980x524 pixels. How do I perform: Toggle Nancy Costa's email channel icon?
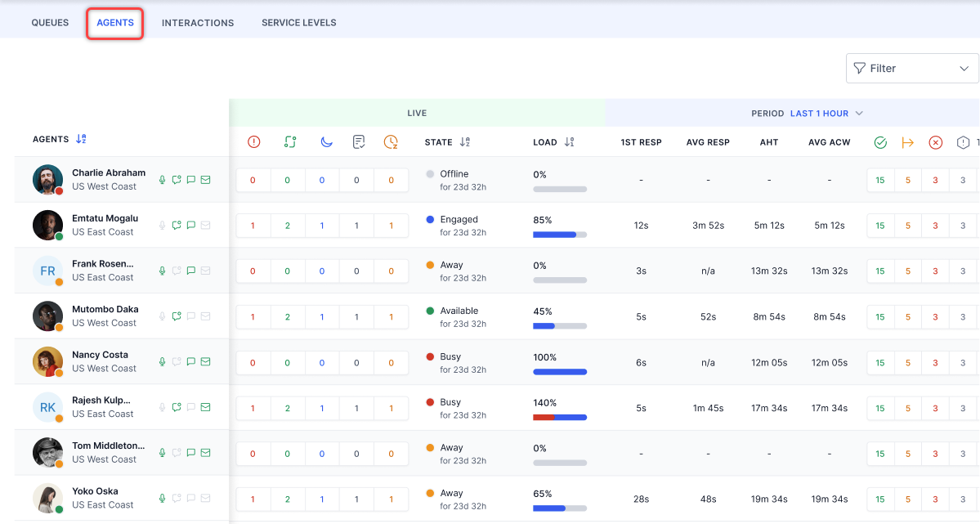[x=205, y=362]
